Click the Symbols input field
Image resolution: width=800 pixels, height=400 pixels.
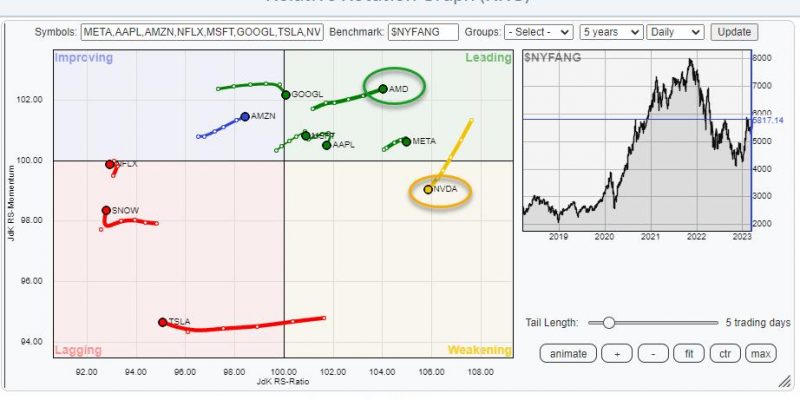click(x=202, y=32)
